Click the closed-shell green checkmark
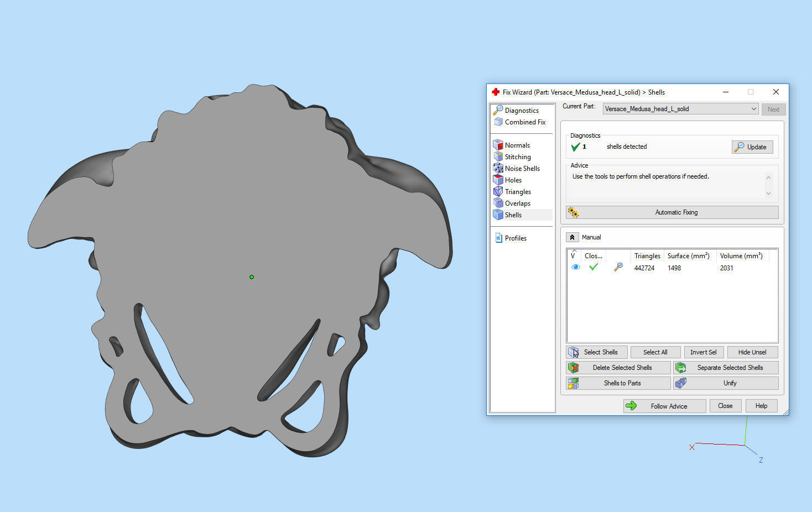Viewport: 812px width, 512px height. [x=594, y=267]
